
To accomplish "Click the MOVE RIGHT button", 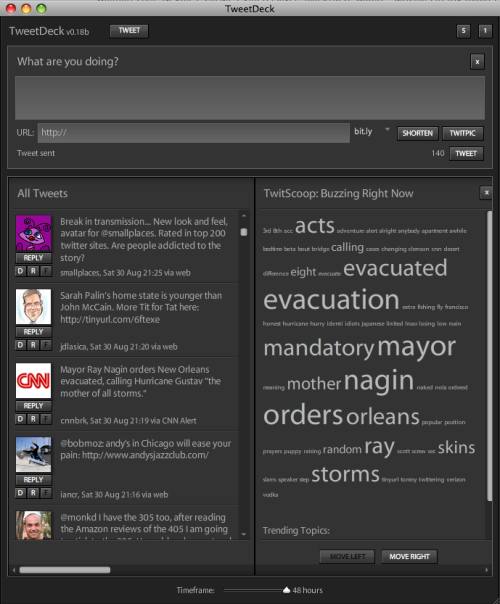I will [x=409, y=557].
